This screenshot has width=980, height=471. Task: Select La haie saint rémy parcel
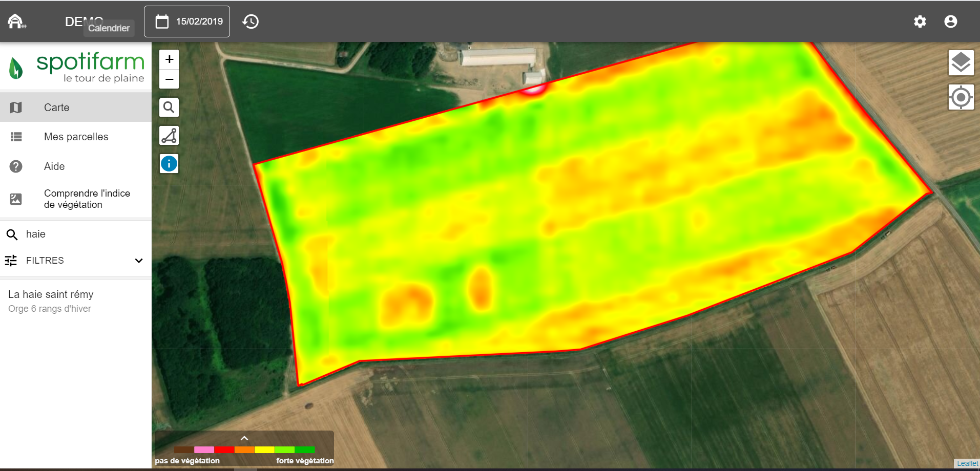(x=51, y=301)
